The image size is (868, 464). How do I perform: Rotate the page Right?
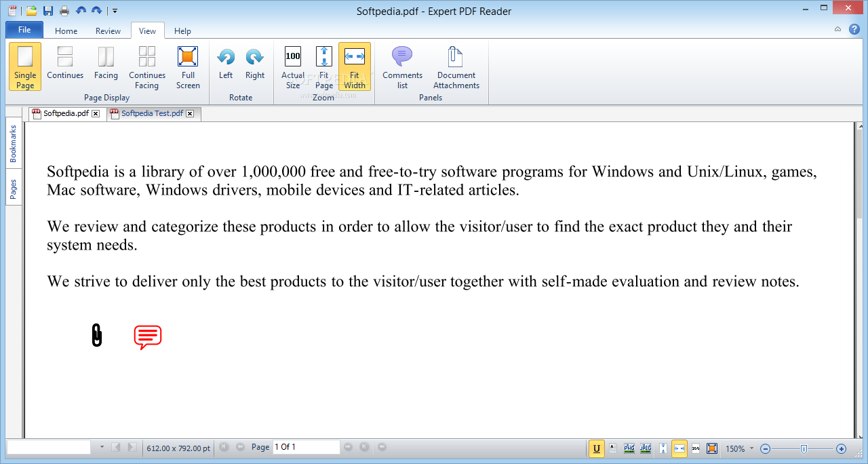(255, 66)
